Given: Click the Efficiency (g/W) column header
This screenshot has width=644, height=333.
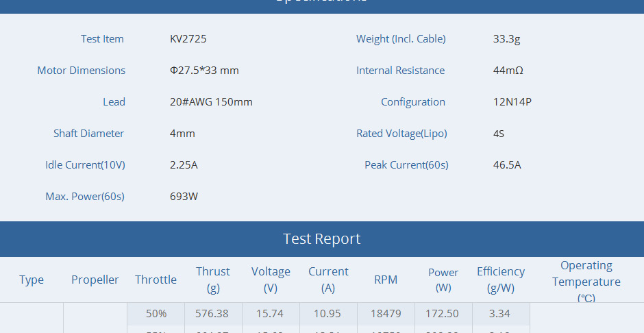Looking at the screenshot, I should [x=501, y=280].
